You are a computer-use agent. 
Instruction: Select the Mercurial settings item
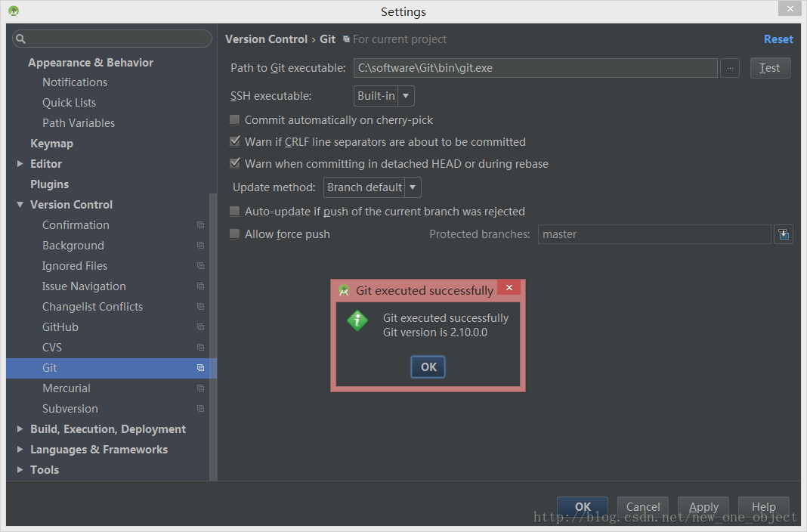click(66, 388)
